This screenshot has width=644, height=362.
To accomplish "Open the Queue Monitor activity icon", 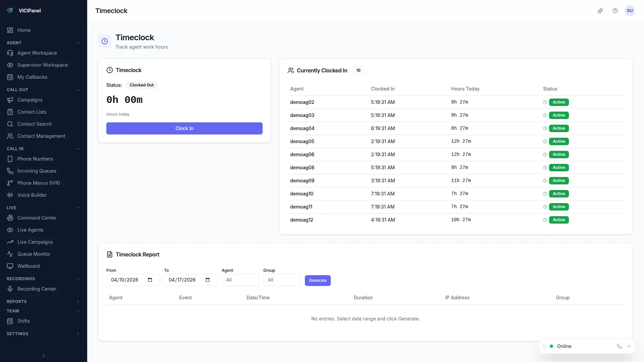I will pyautogui.click(x=10, y=254).
